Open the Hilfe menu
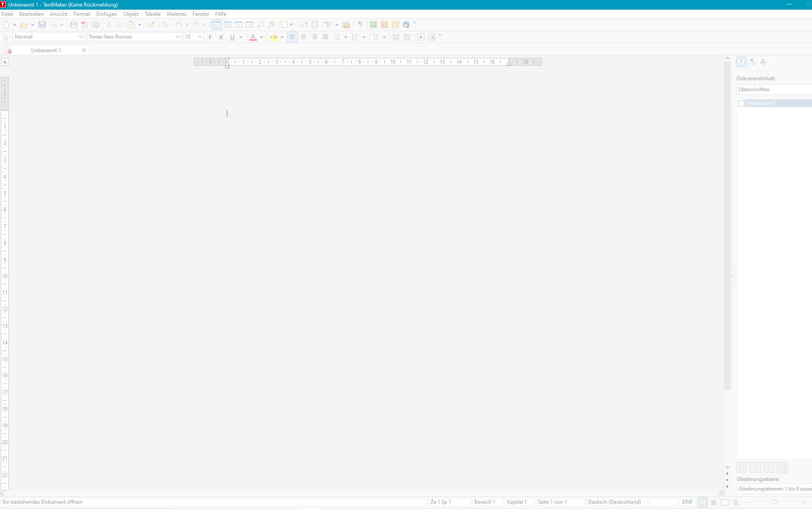Image resolution: width=812 pixels, height=509 pixels. click(221, 14)
